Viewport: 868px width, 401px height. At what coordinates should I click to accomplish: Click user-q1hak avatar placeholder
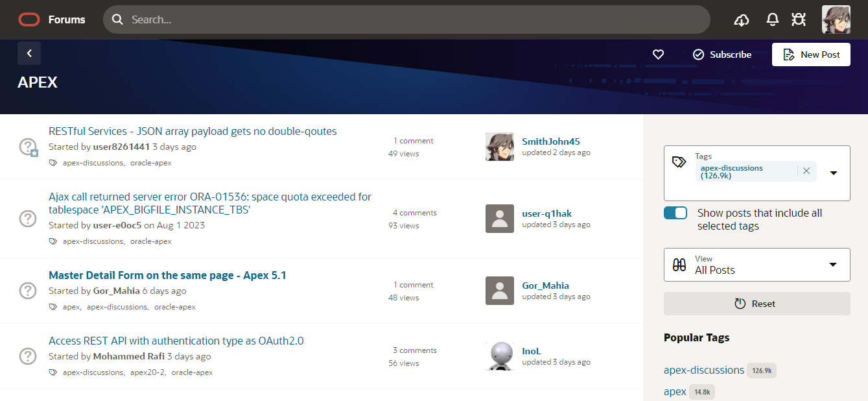pyautogui.click(x=500, y=219)
